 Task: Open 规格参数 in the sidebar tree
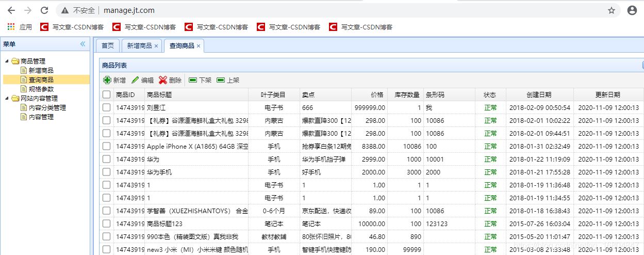point(41,89)
